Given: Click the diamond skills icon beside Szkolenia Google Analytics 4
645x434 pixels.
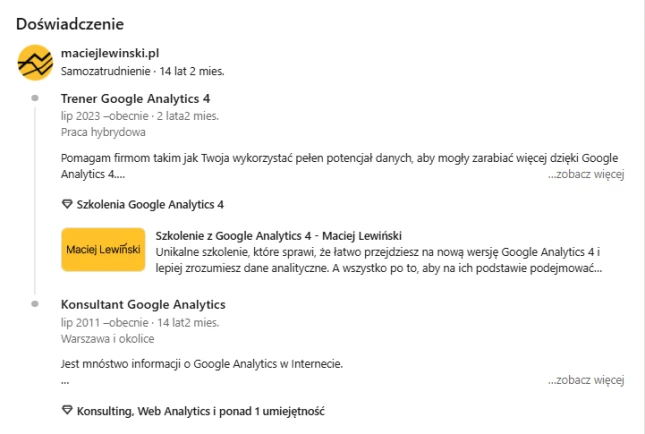Looking at the screenshot, I should pos(67,204).
